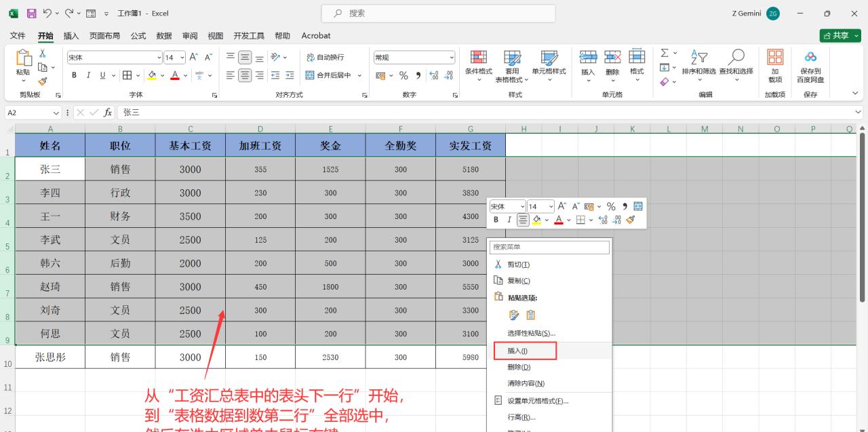Screen dimensions: 868x432
Task: Decrease font size with ribbon A-down icon
Action: (x=209, y=58)
